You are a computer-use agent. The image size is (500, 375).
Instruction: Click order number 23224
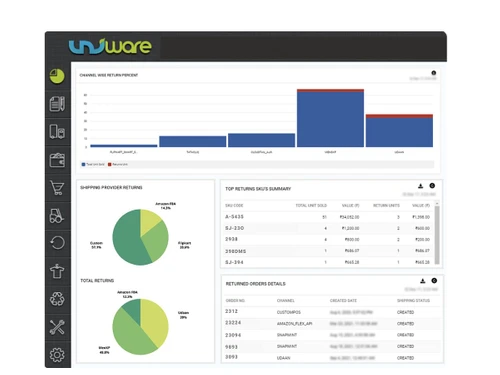click(x=233, y=323)
